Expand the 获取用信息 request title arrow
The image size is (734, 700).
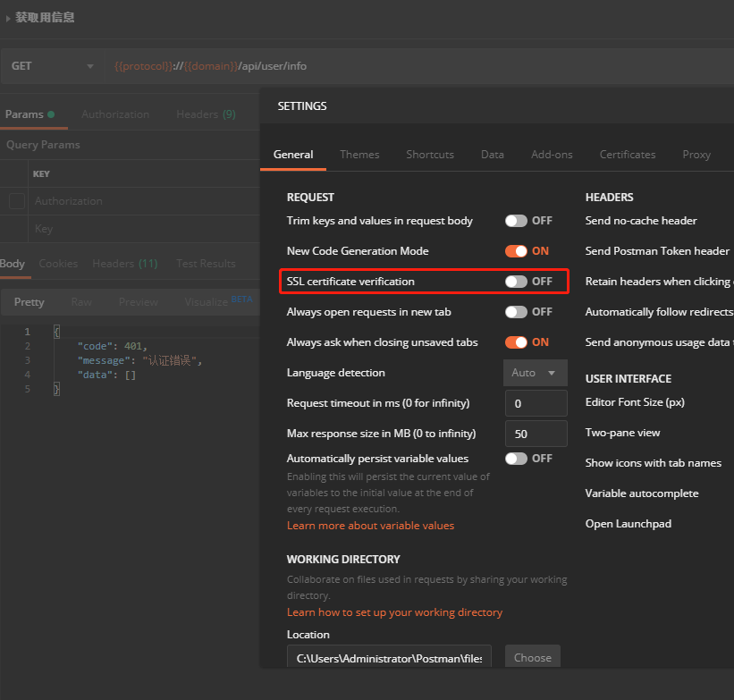8,18
